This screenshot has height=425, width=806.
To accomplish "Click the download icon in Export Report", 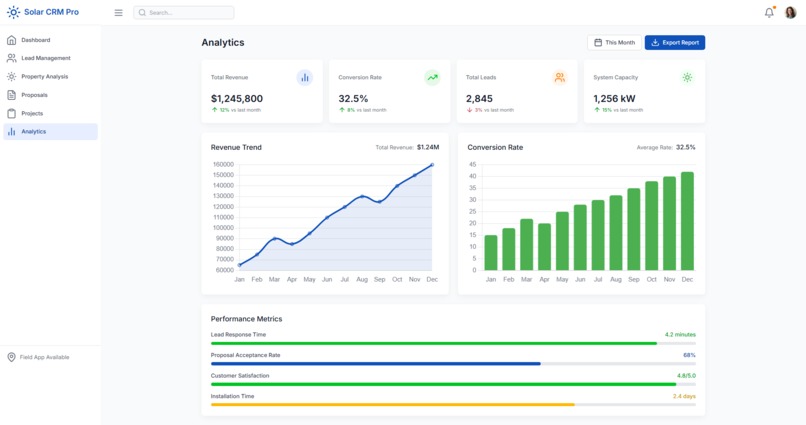I will (655, 43).
